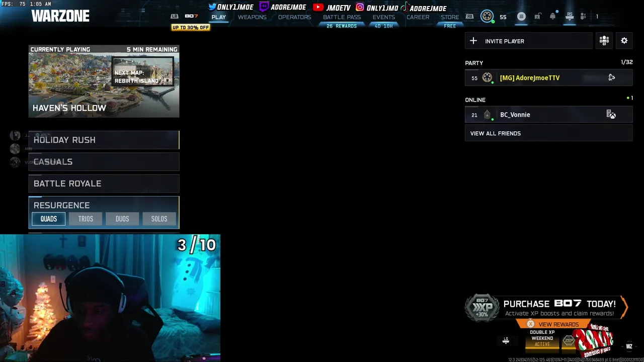Open the player rank emblem in top bar
Screen dimensions: 644x362
(487, 17)
